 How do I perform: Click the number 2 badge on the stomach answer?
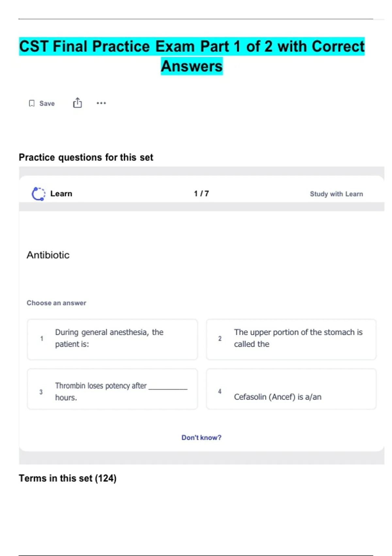(220, 339)
